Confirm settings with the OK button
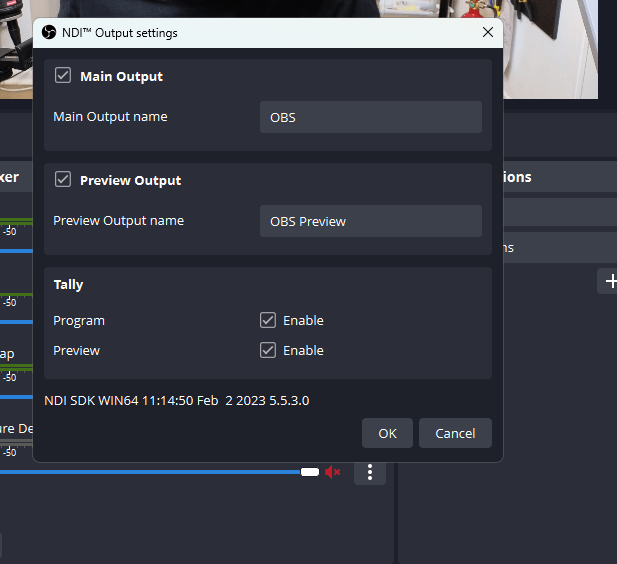Image resolution: width=617 pixels, height=564 pixels. pyautogui.click(x=387, y=433)
